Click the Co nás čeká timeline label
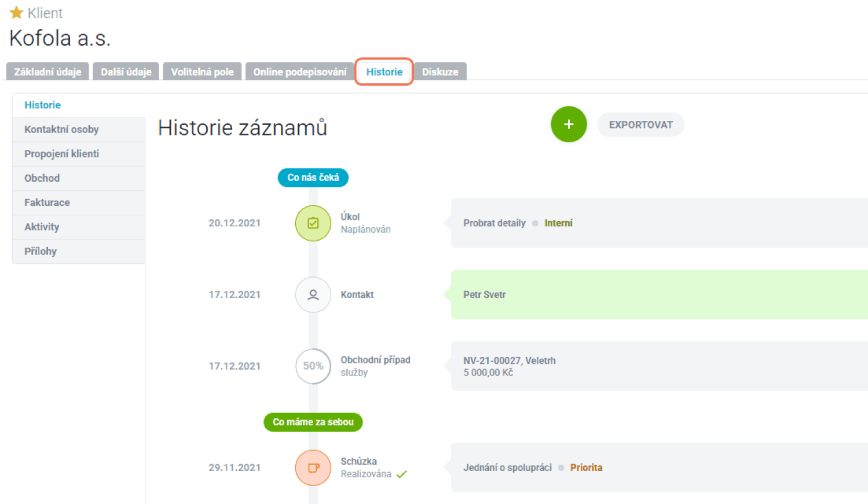Viewport: 868px width, 504px height. 313,178
